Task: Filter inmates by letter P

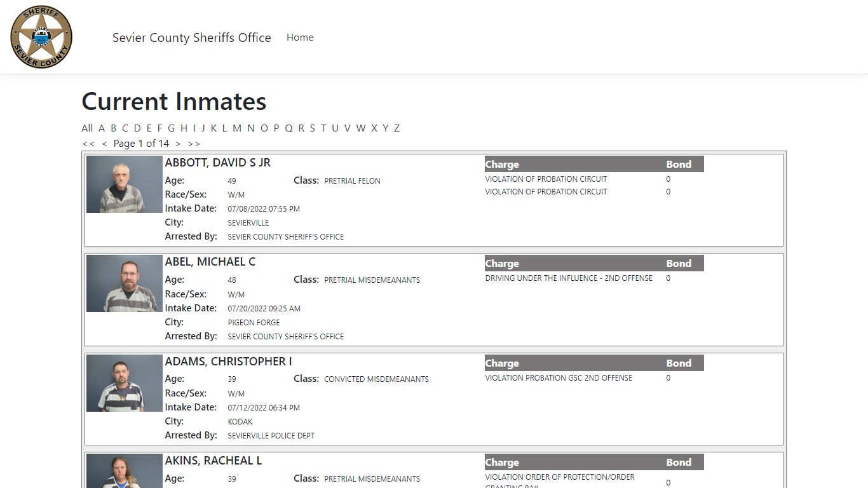Action: click(x=276, y=128)
